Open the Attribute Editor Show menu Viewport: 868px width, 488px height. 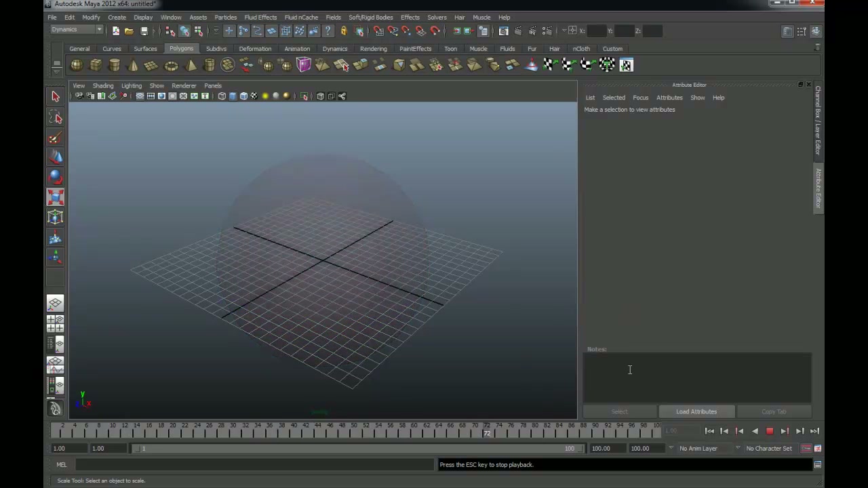coord(697,98)
